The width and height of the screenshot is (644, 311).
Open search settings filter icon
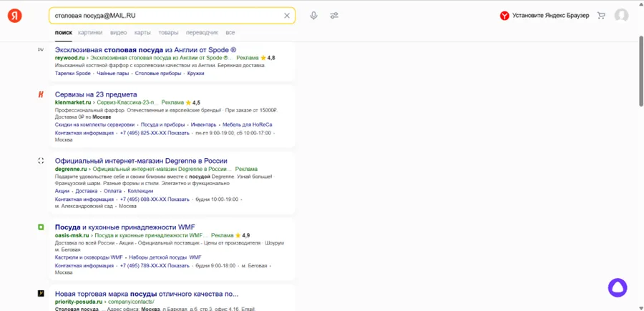pos(334,16)
